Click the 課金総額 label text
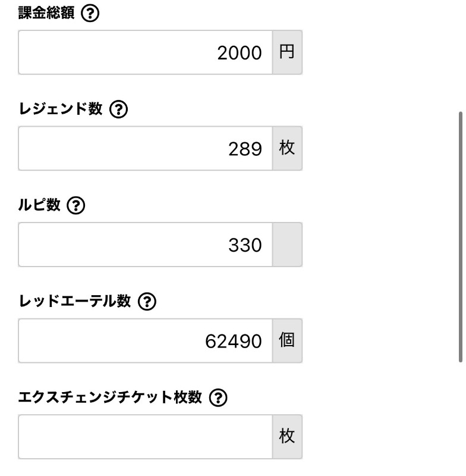This screenshot has height=476, width=466. point(46,13)
